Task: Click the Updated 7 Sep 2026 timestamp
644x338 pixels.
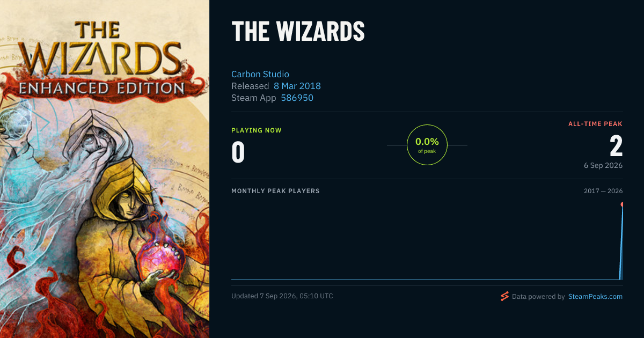Action: pyautogui.click(x=282, y=296)
